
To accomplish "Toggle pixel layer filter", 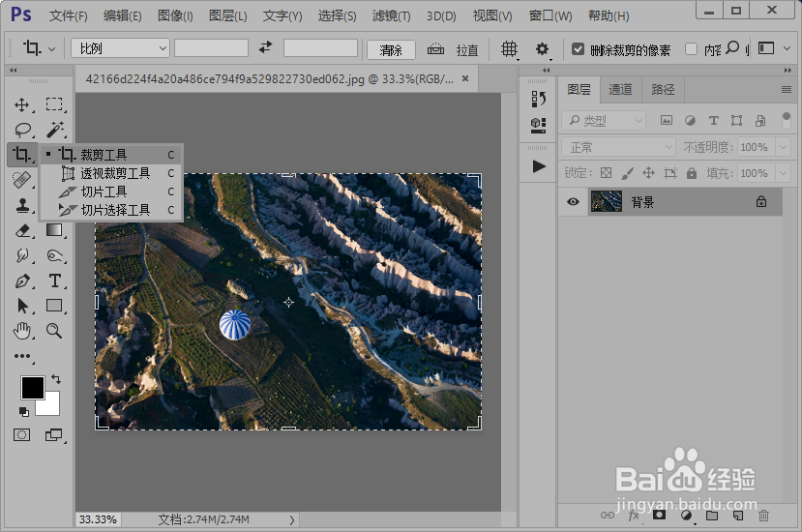I will [667, 120].
